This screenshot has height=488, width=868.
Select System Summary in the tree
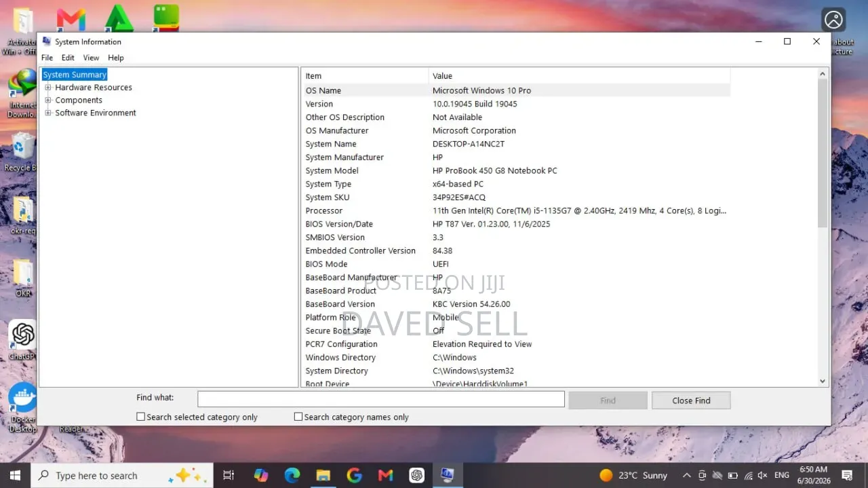click(75, 75)
